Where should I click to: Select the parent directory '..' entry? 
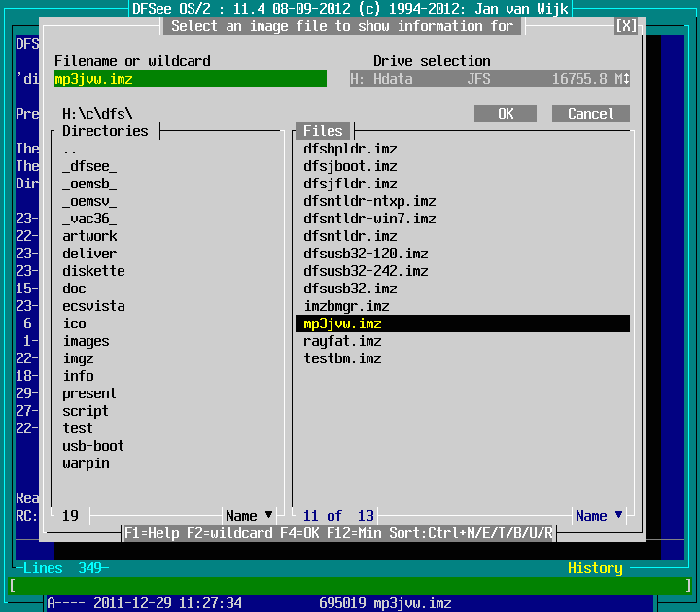[x=70, y=149]
